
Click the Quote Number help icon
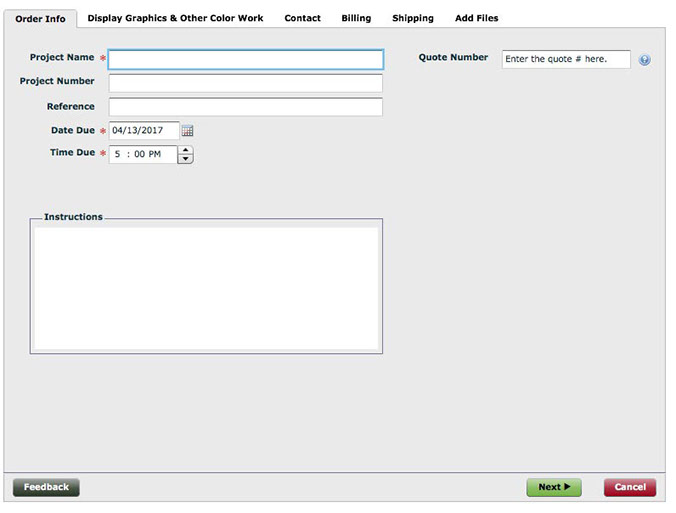pyautogui.click(x=644, y=60)
